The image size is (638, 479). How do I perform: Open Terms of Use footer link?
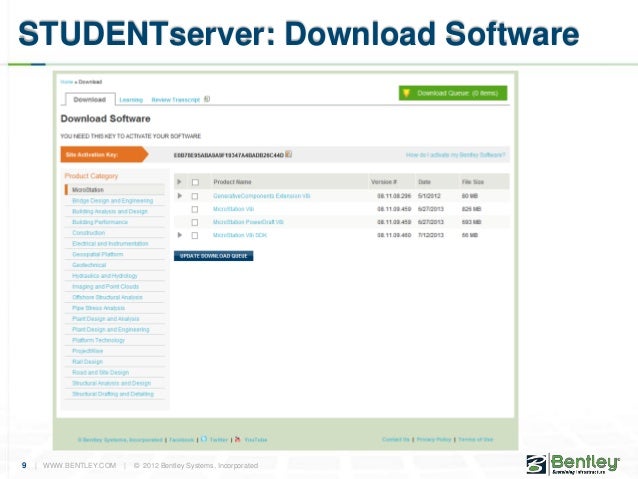point(476,439)
